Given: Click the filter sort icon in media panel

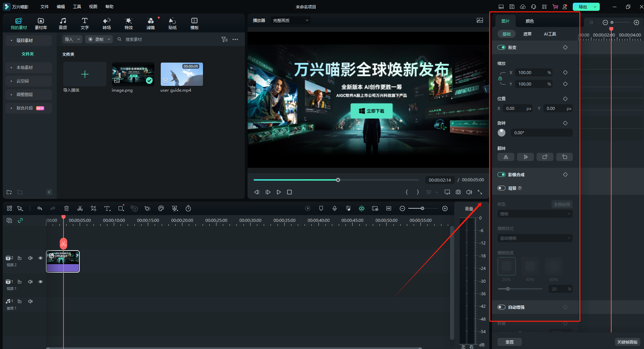Looking at the screenshot, I should 225,40.
